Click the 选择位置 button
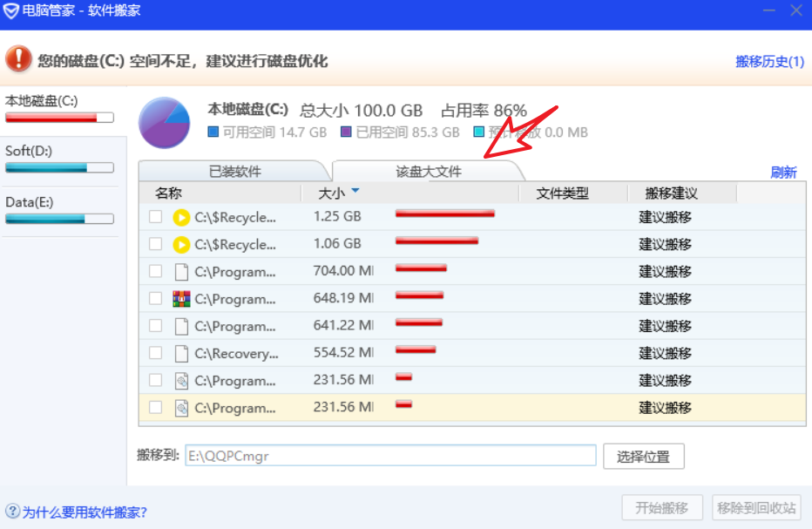Viewport: 812px width, 529px height. [x=644, y=457]
